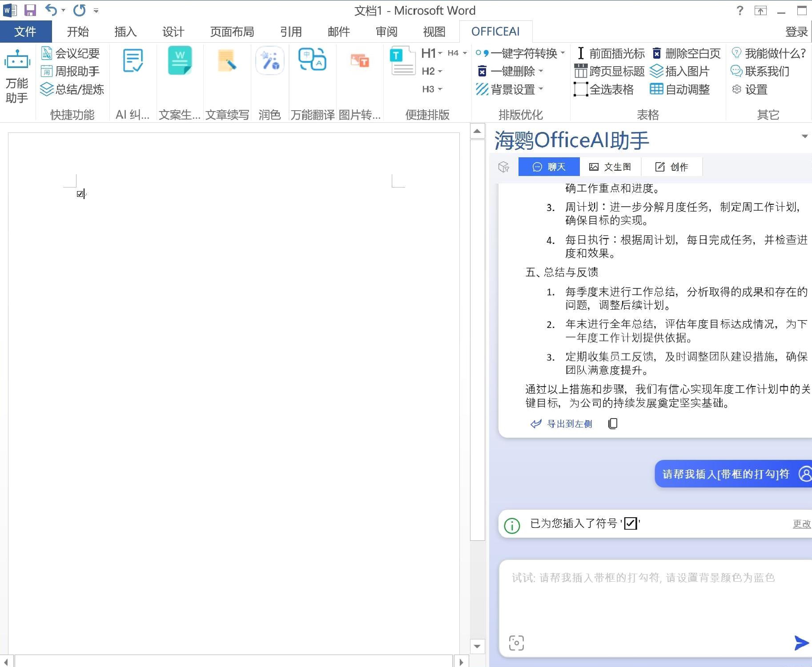Open the 周报助手 tool
This screenshot has width=812, height=667.
pos(70,71)
